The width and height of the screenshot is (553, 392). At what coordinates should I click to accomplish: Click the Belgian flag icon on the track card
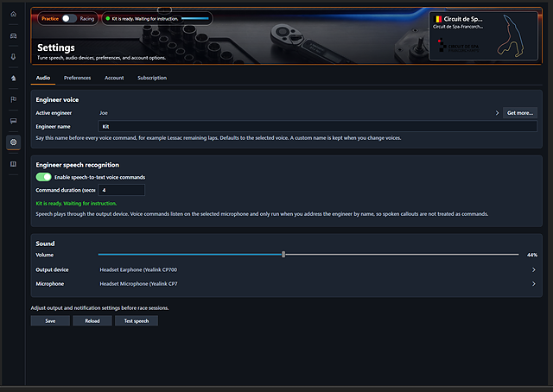pos(438,19)
